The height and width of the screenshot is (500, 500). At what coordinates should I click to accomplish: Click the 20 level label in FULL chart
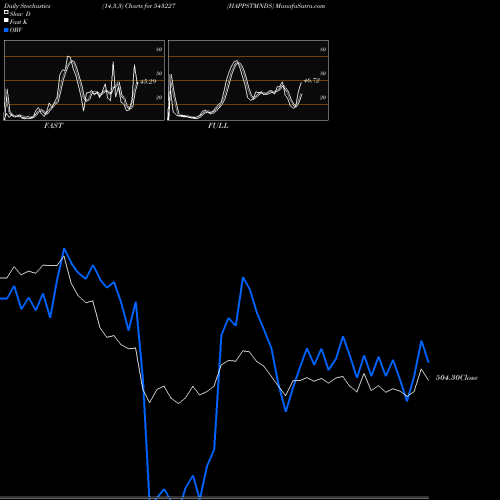click(x=323, y=97)
